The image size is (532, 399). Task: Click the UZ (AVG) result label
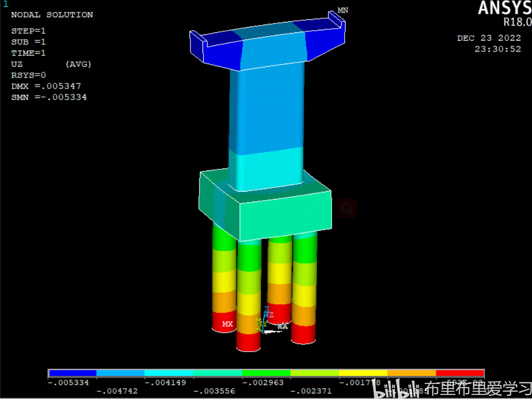click(x=51, y=64)
